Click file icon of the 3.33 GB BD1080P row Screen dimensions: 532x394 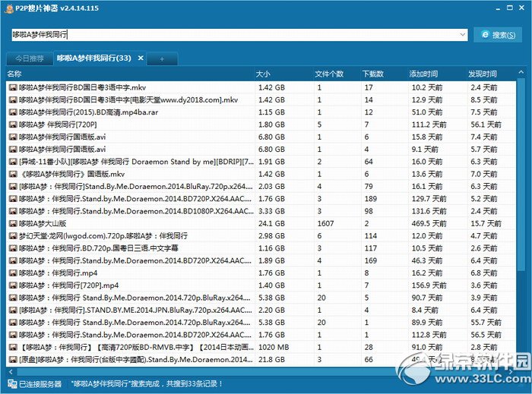[x=13, y=211]
